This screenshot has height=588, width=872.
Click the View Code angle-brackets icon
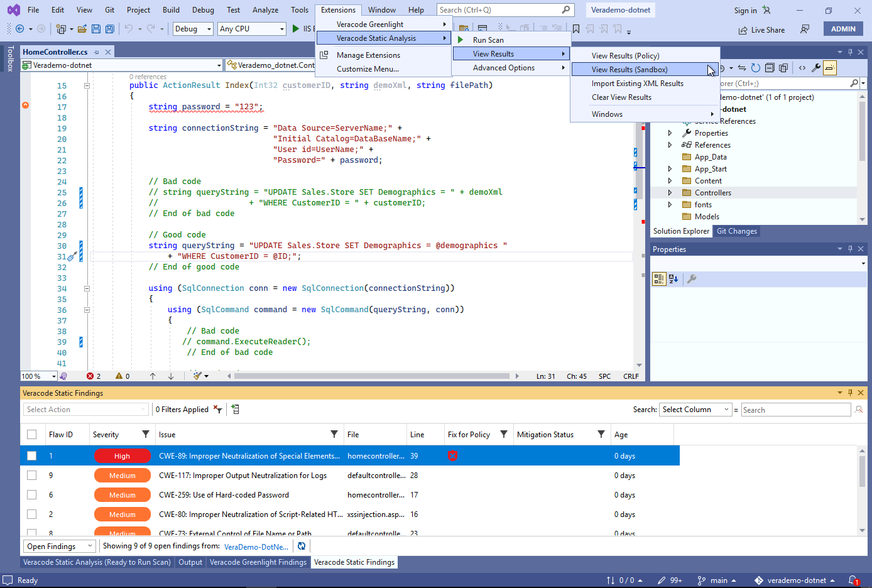tap(802, 68)
